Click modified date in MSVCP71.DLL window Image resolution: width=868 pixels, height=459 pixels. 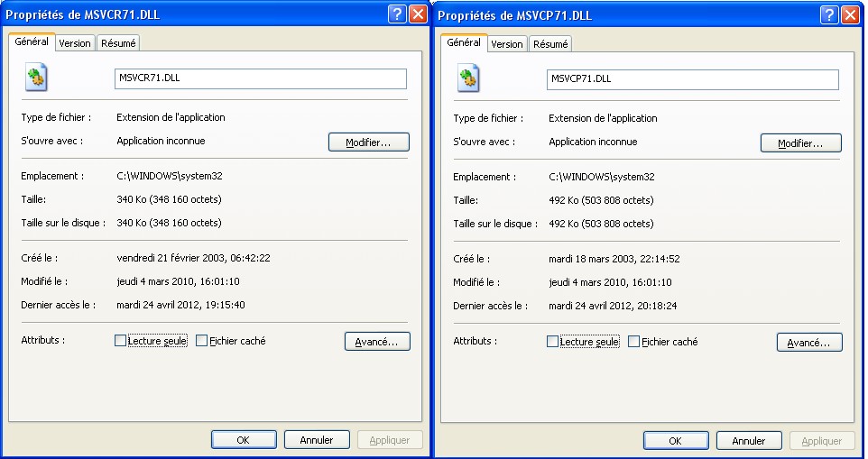tap(610, 282)
